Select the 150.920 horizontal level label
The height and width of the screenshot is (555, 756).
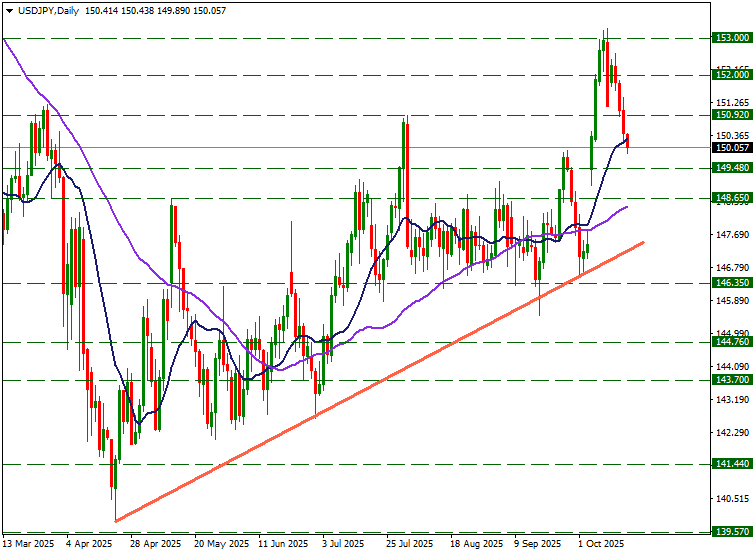coord(732,115)
